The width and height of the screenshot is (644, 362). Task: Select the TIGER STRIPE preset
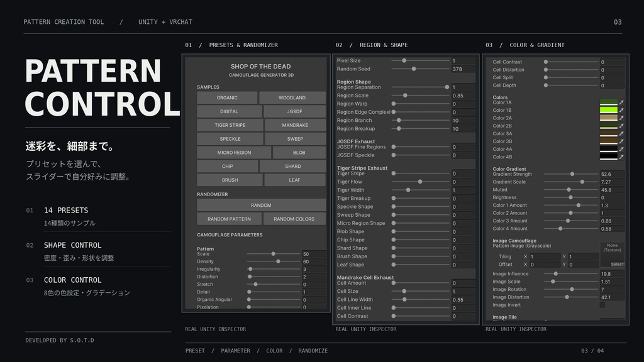tap(230, 125)
